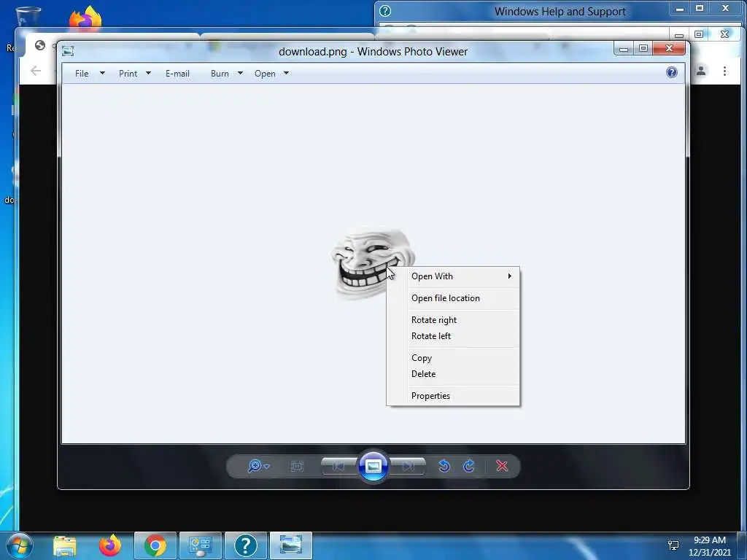This screenshot has width=747, height=560.
Task: Choose Rotate left in the context menu
Action: pos(453,335)
